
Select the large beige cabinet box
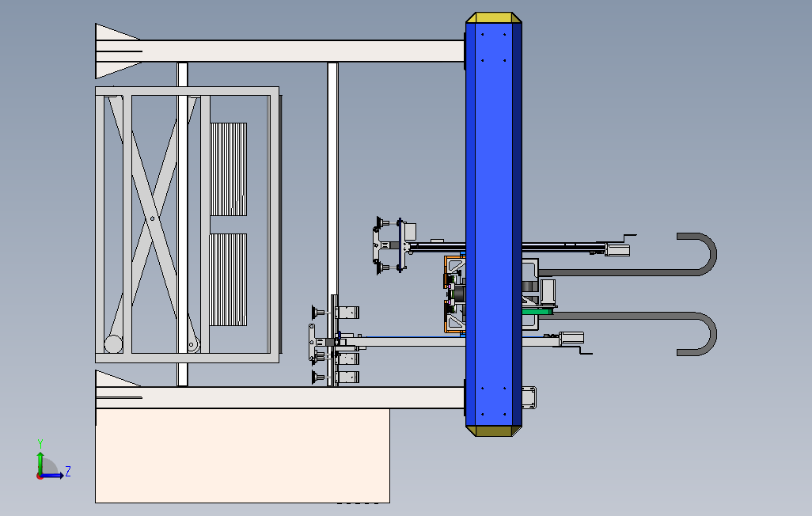(242, 455)
